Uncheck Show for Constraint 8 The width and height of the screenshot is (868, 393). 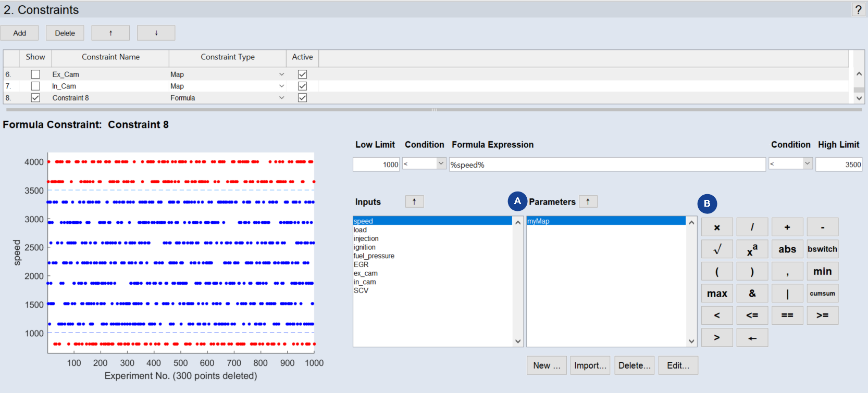coord(35,98)
